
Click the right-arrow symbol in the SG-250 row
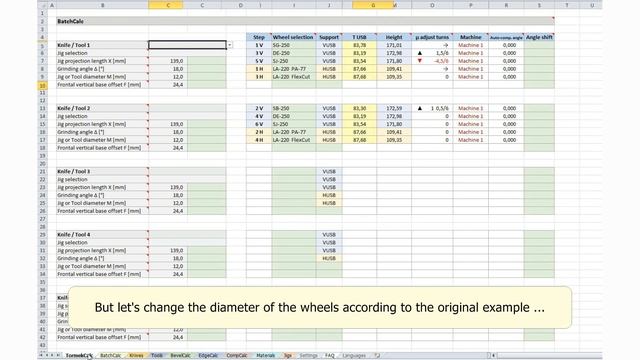pyautogui.click(x=446, y=45)
